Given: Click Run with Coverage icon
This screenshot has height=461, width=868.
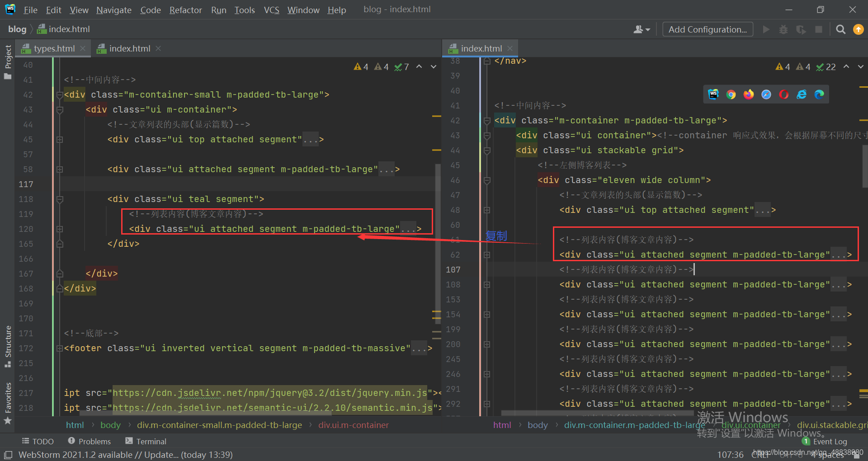Looking at the screenshot, I should click(x=801, y=29).
